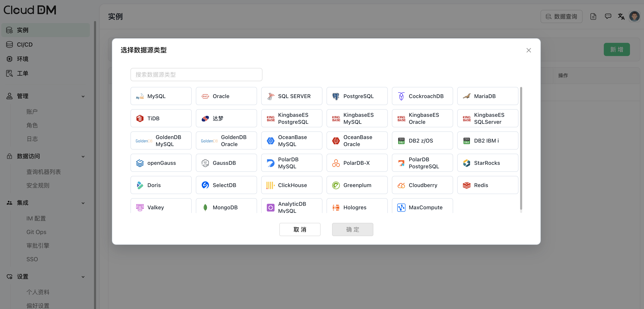This screenshot has height=309, width=644.
Task: Select the DB2 z/OS icon
Action: (x=401, y=141)
